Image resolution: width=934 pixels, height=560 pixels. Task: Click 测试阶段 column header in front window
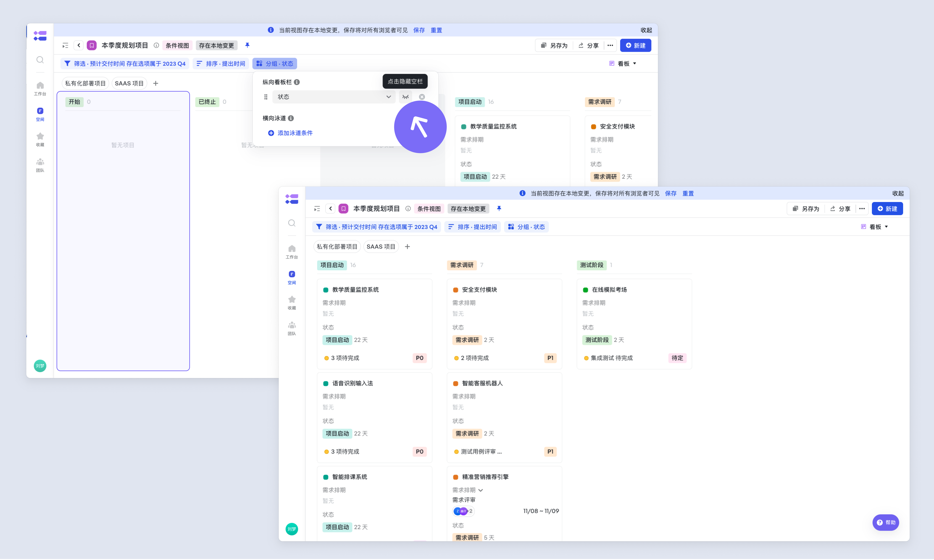[592, 265]
